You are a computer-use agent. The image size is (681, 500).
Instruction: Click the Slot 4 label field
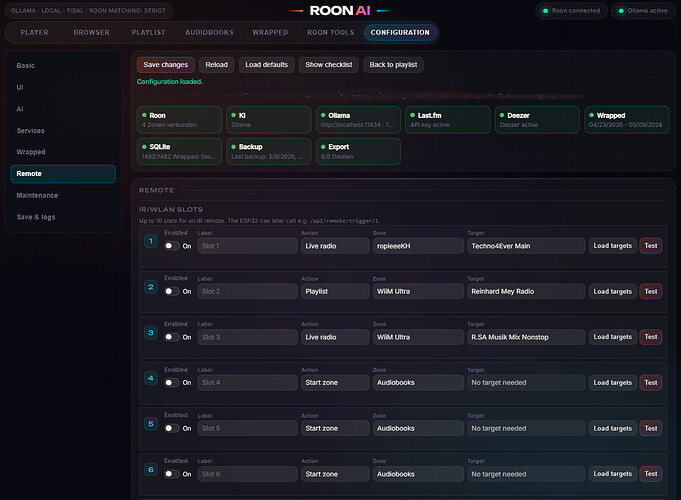(x=247, y=383)
